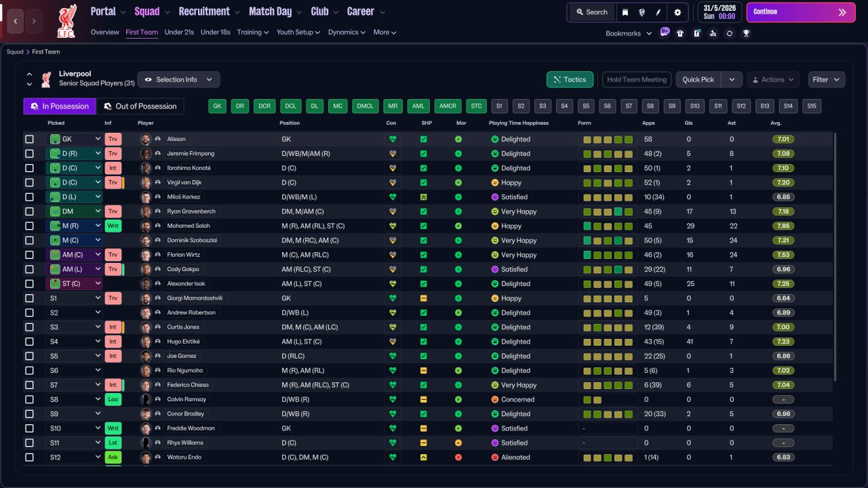Tick the checkbox for Virgil van Dijk
The image size is (868, 488).
pos(29,182)
